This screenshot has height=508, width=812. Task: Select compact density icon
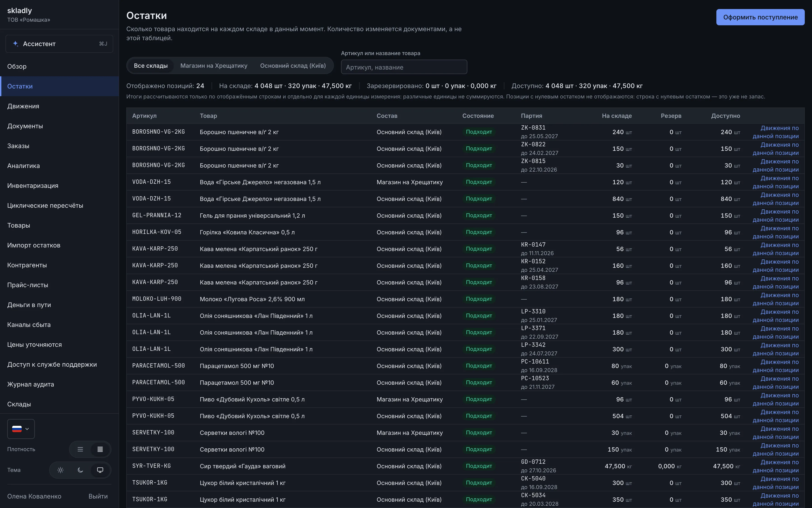tap(100, 449)
